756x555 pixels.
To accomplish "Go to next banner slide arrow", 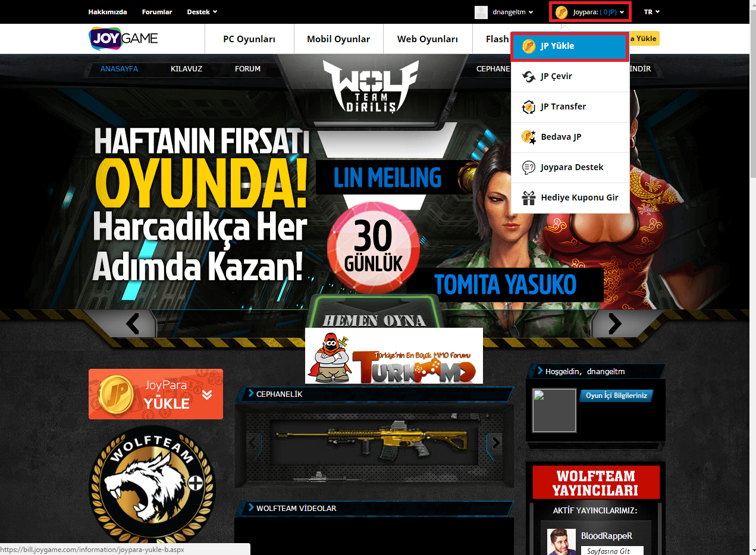I will pyautogui.click(x=614, y=324).
